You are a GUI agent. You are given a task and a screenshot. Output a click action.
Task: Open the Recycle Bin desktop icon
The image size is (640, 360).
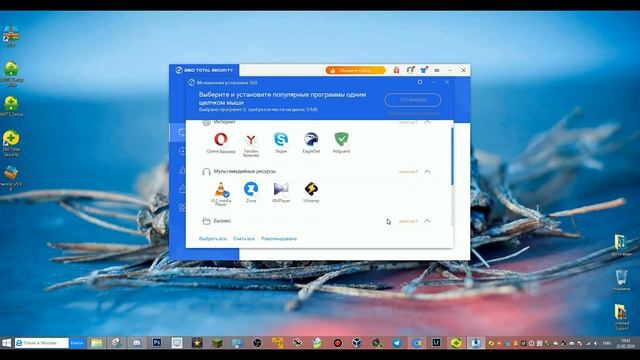pos(621,280)
